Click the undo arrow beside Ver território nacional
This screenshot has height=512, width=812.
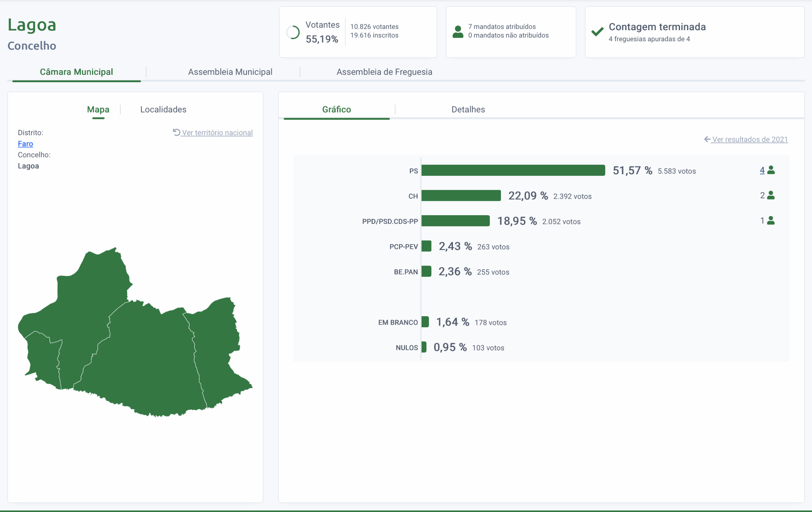pos(176,132)
